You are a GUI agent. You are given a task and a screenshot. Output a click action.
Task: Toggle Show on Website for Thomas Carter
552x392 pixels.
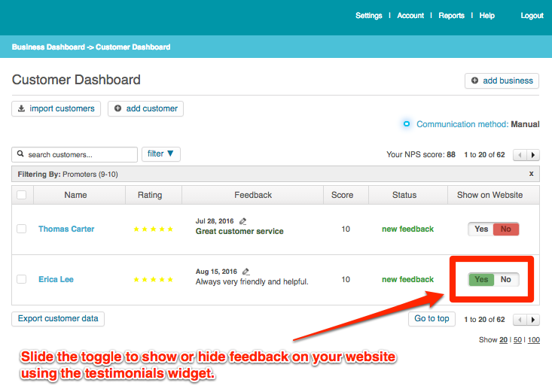[x=493, y=229]
